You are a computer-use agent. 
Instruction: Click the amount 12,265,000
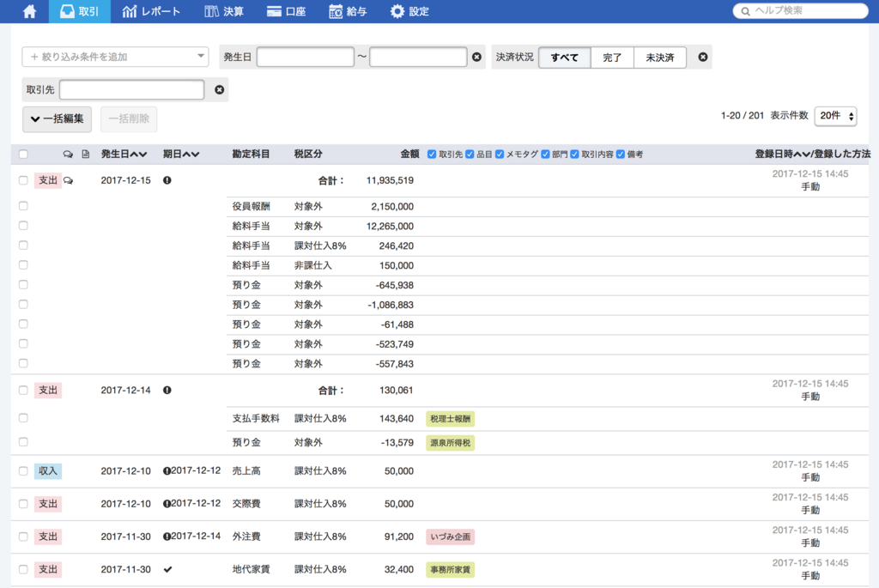390,226
